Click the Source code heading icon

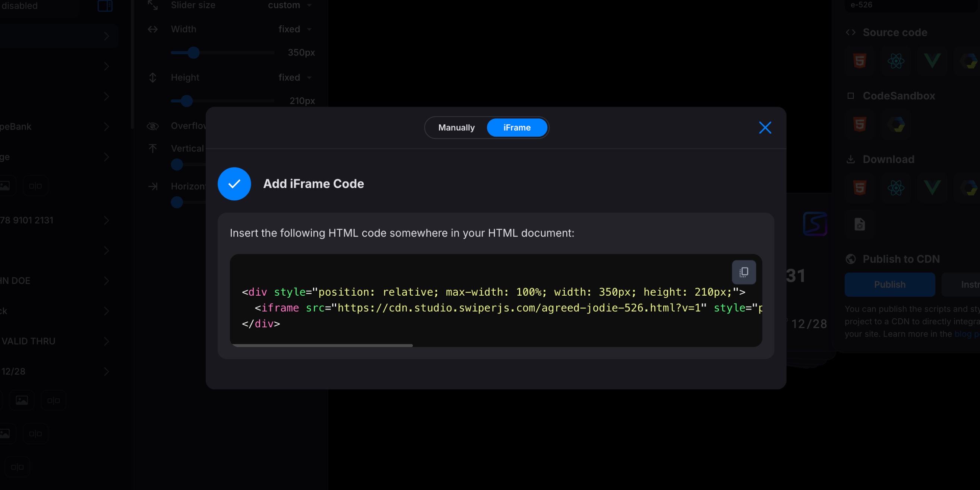click(x=851, y=32)
